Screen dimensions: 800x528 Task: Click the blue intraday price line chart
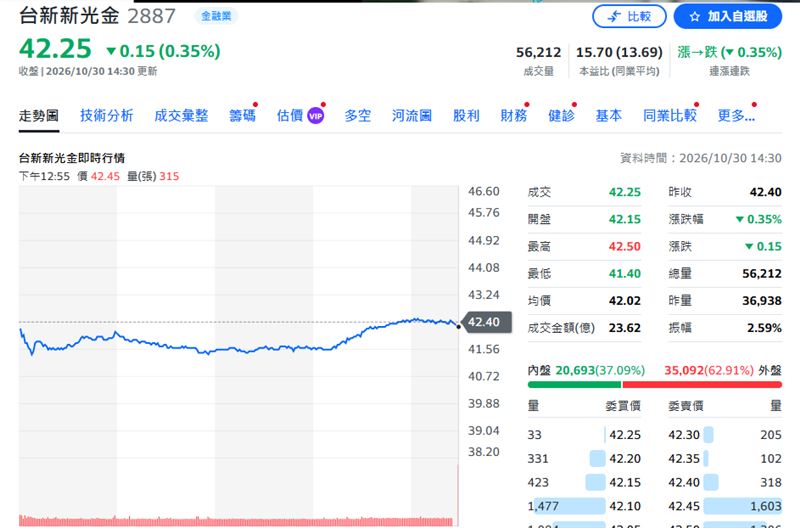(239, 338)
